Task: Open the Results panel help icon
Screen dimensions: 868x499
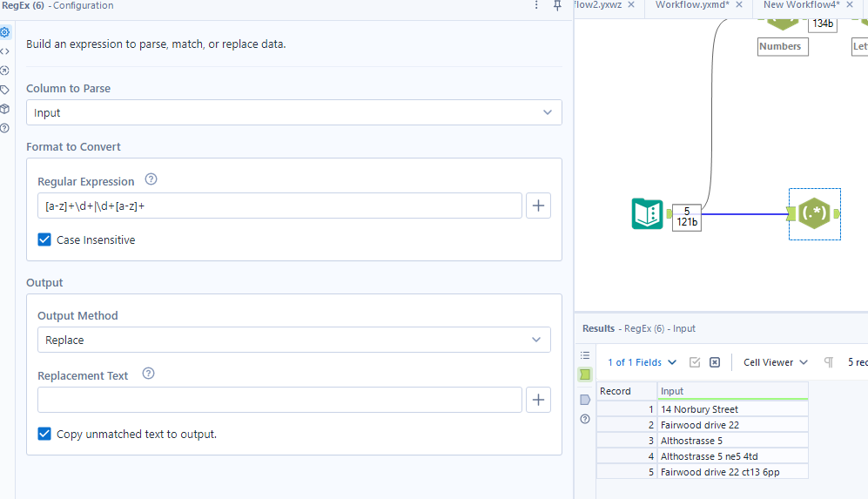Action: (585, 419)
